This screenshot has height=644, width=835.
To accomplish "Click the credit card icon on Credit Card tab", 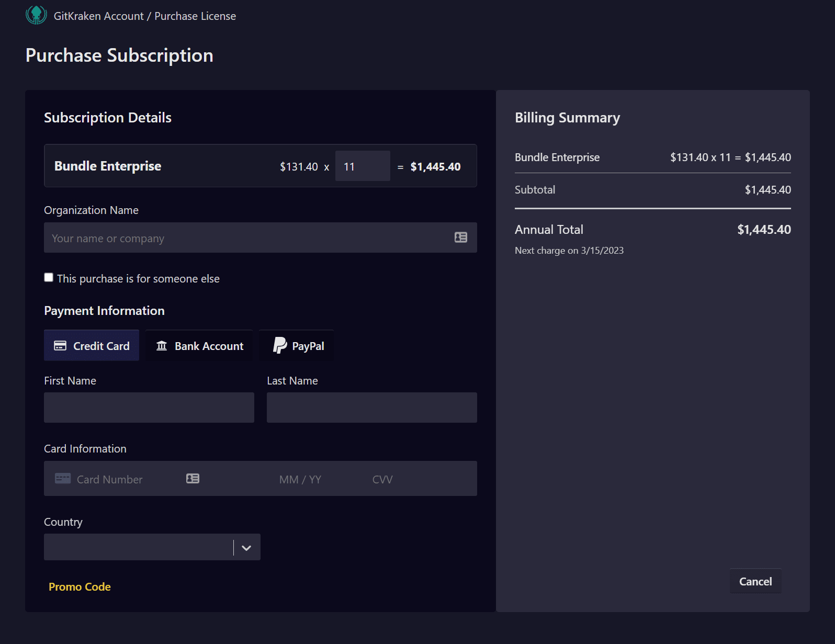I will pos(60,346).
